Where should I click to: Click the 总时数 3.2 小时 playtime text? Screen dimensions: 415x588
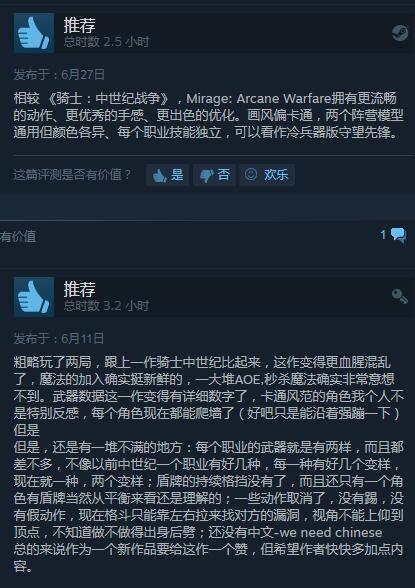[x=106, y=306]
